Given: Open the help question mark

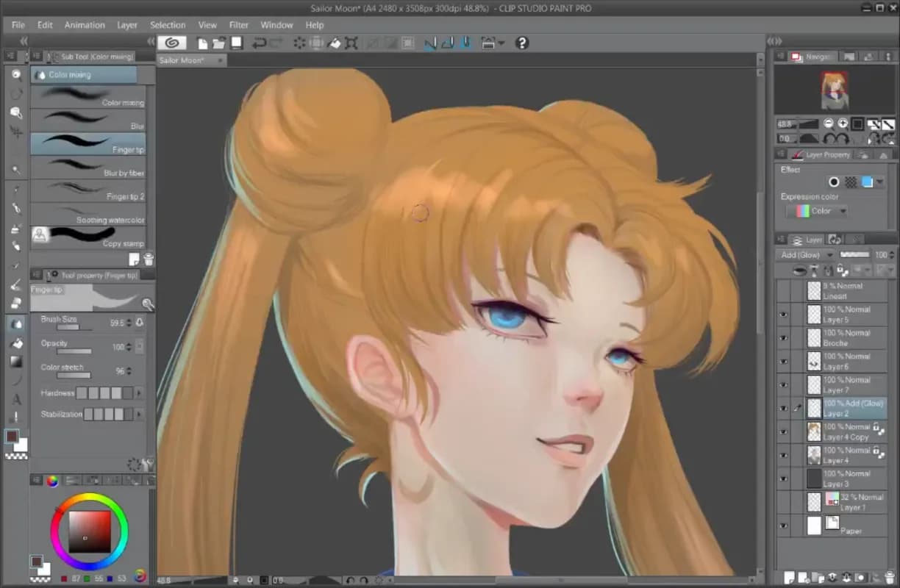Looking at the screenshot, I should pos(522,43).
